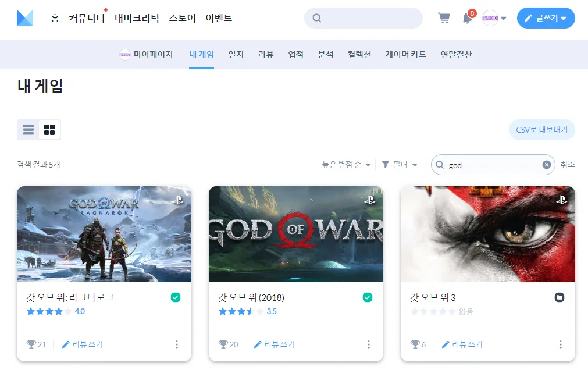
Task: Open 스토어 menu item
Action: pyautogui.click(x=182, y=18)
